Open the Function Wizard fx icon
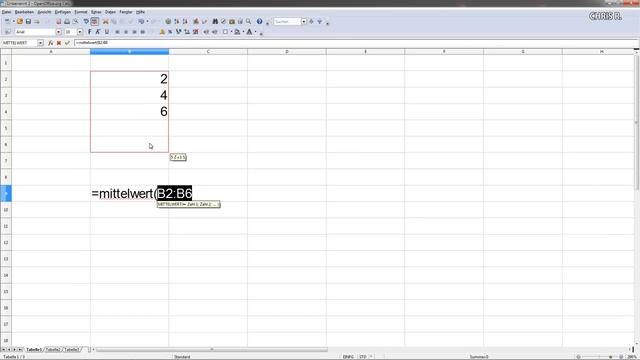Screen dimensions: 640x360 click(50, 43)
